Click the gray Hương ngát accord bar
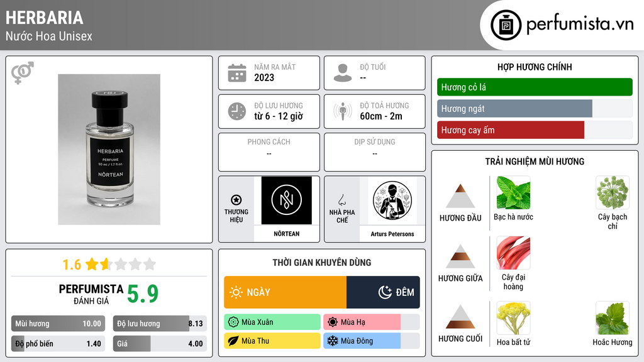644x362 pixels. coord(535,109)
